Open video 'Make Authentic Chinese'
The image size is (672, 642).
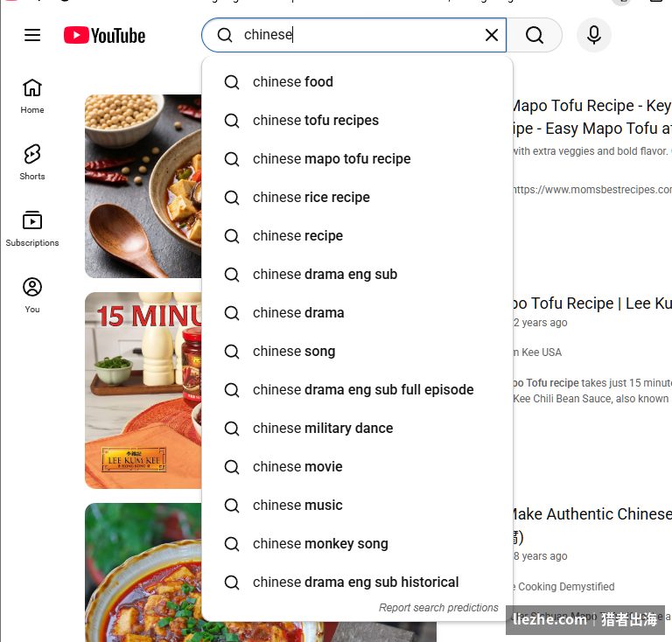pyautogui.click(x=591, y=514)
